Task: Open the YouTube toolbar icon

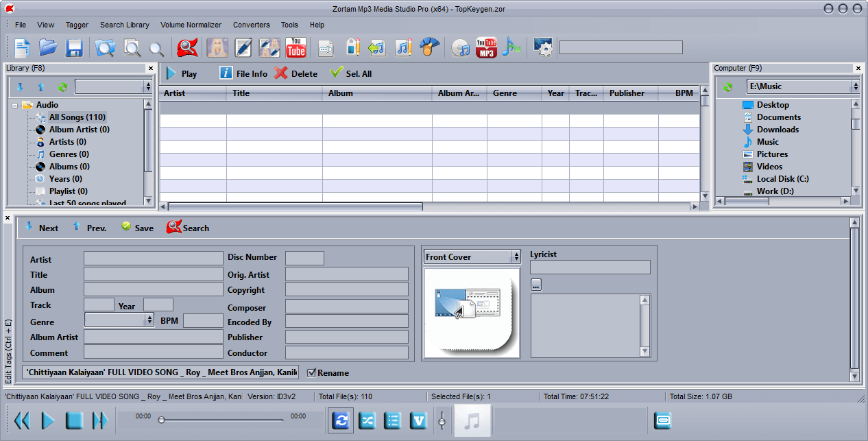Action: (x=296, y=47)
